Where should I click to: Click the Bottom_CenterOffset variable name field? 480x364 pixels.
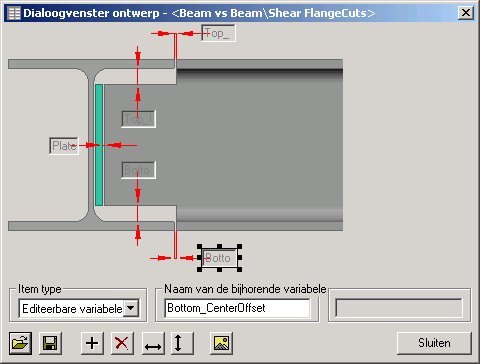pyautogui.click(x=237, y=308)
